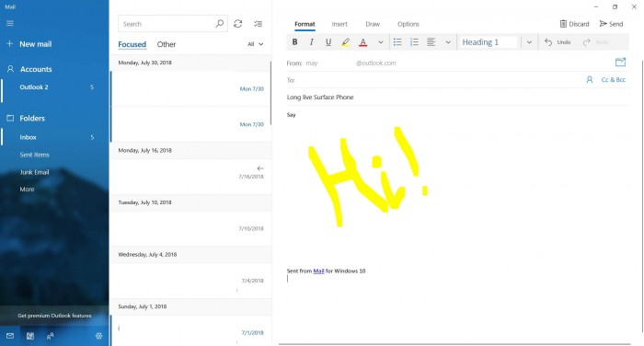Viewport: 644px width, 346px height.
Task: Toggle bold formatting
Action: (294, 42)
